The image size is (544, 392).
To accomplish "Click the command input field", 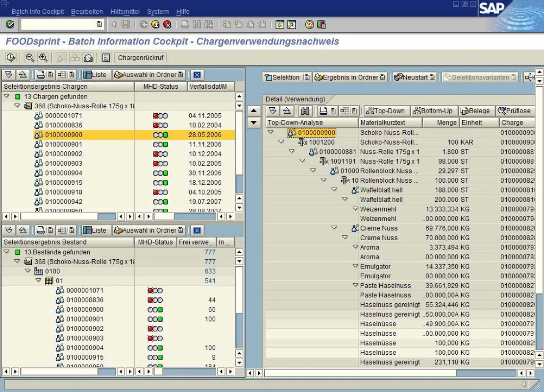I will pyautogui.click(x=59, y=24).
